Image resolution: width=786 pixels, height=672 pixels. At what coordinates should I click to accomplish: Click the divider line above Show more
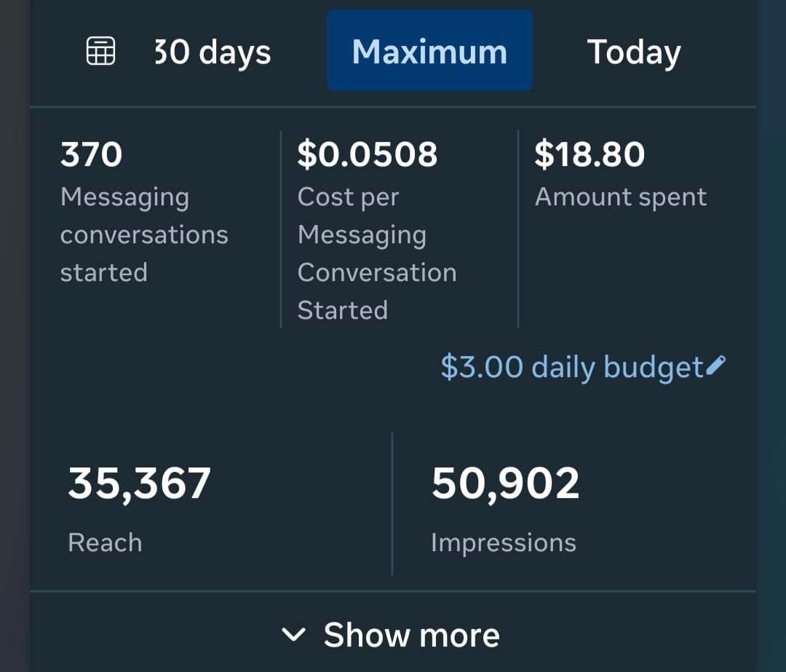[x=393, y=591]
